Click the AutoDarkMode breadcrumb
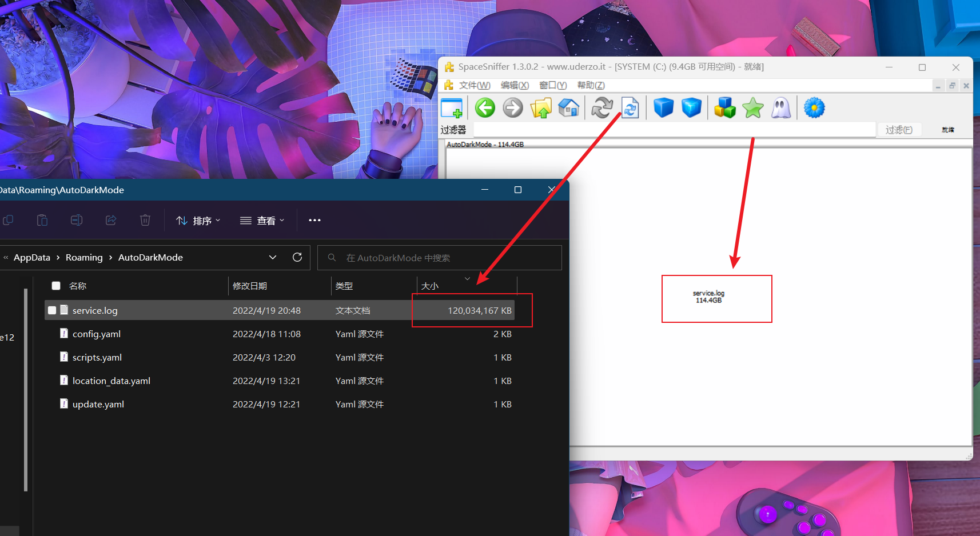 [x=150, y=258]
